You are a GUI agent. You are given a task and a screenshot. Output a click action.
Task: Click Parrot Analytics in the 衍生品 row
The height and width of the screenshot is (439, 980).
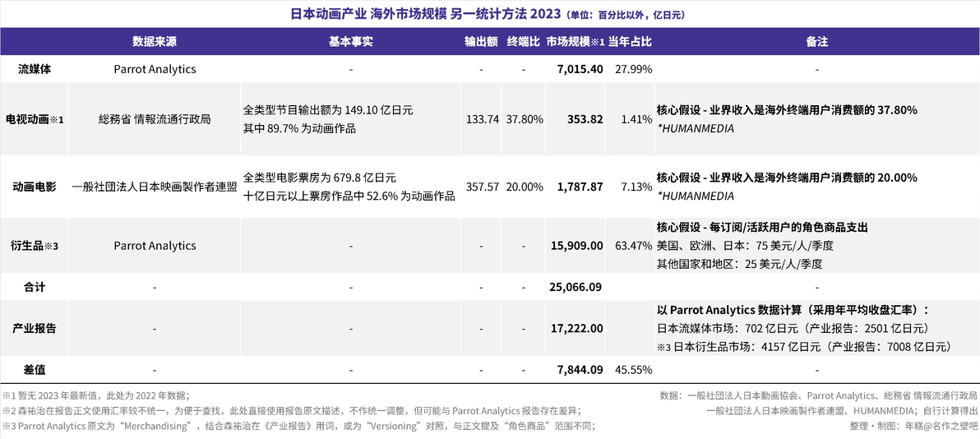155,246
